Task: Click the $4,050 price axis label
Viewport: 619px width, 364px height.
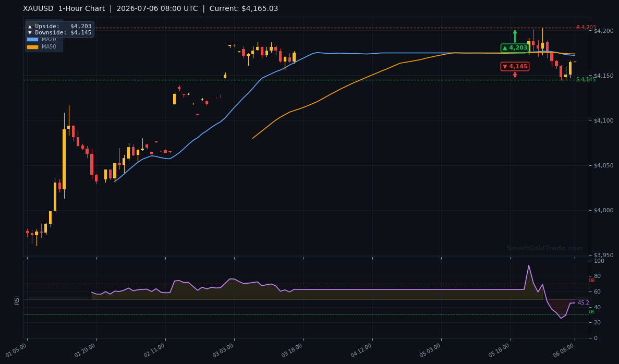Action: 603,165
